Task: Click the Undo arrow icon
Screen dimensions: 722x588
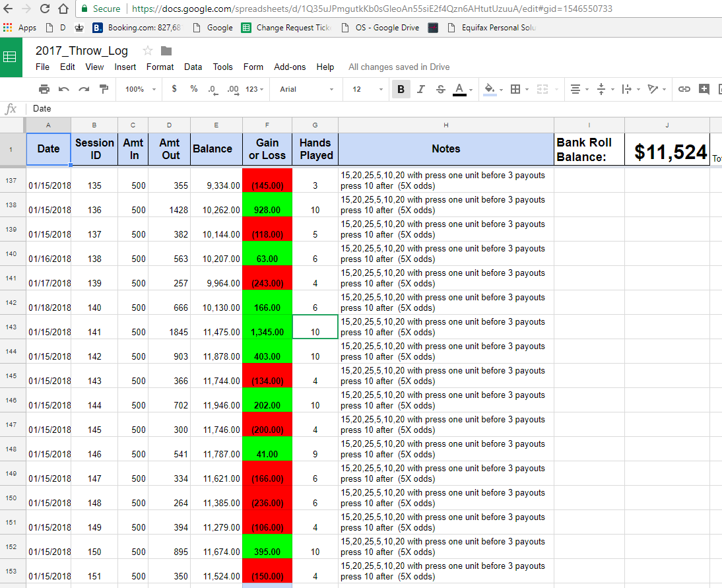Action: 64,89
